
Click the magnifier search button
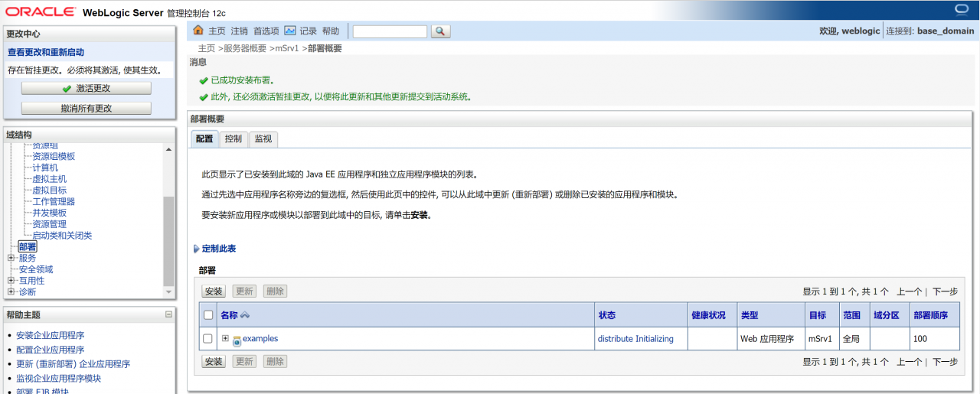pyautogui.click(x=441, y=31)
